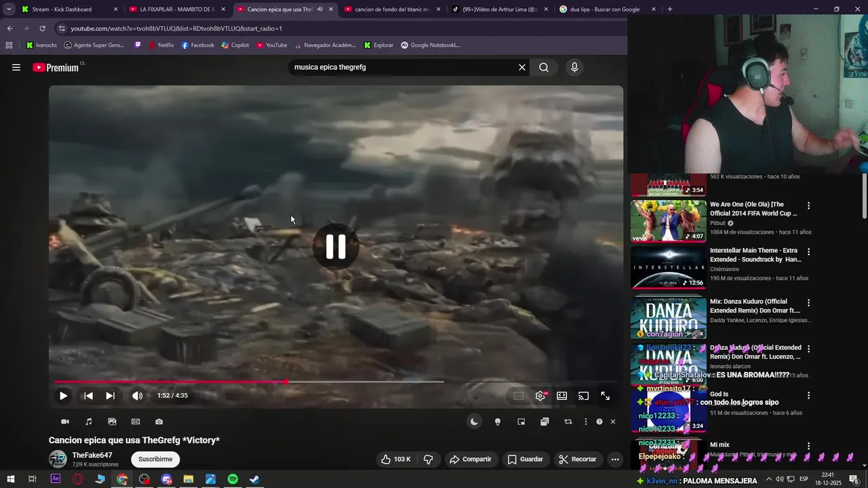Dislike the video
Viewport: 868px width, 488px height.
[x=429, y=459]
